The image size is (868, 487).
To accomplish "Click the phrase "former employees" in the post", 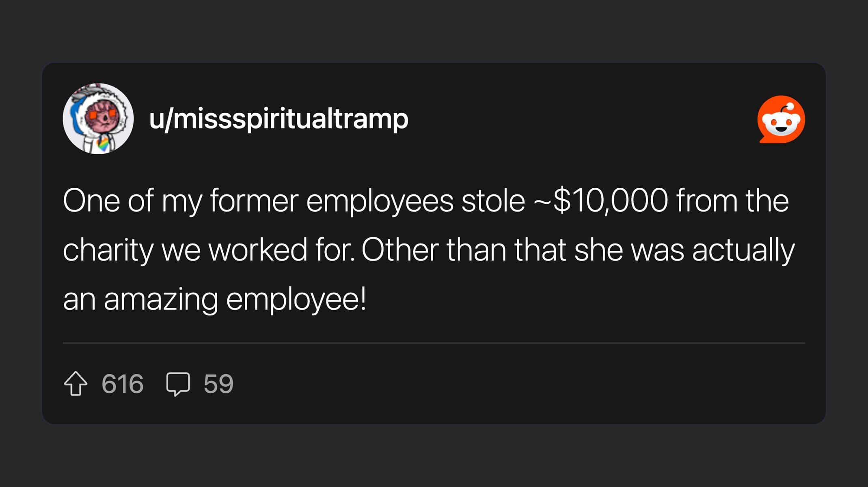I will (331, 200).
